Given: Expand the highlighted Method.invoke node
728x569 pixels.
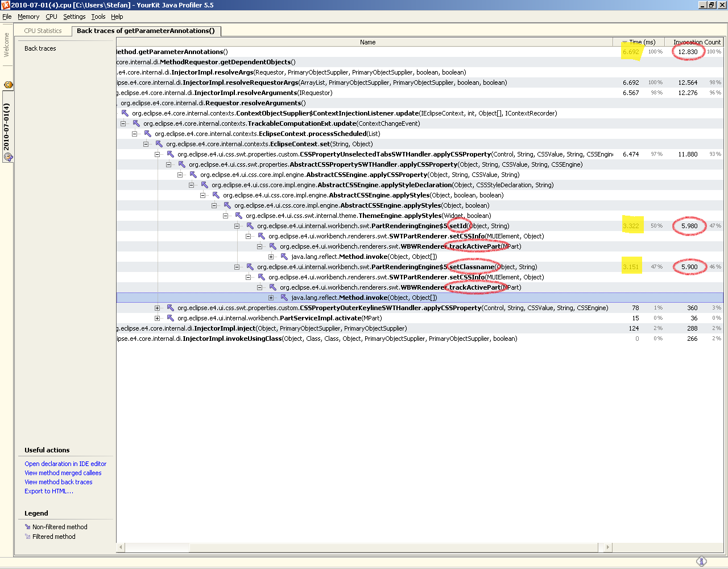Looking at the screenshot, I should (271, 298).
